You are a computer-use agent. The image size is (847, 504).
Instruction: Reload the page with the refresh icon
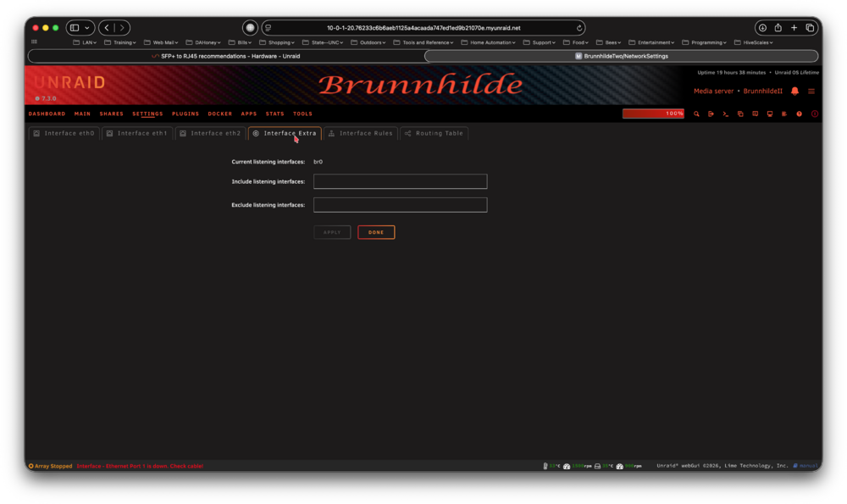tap(579, 28)
